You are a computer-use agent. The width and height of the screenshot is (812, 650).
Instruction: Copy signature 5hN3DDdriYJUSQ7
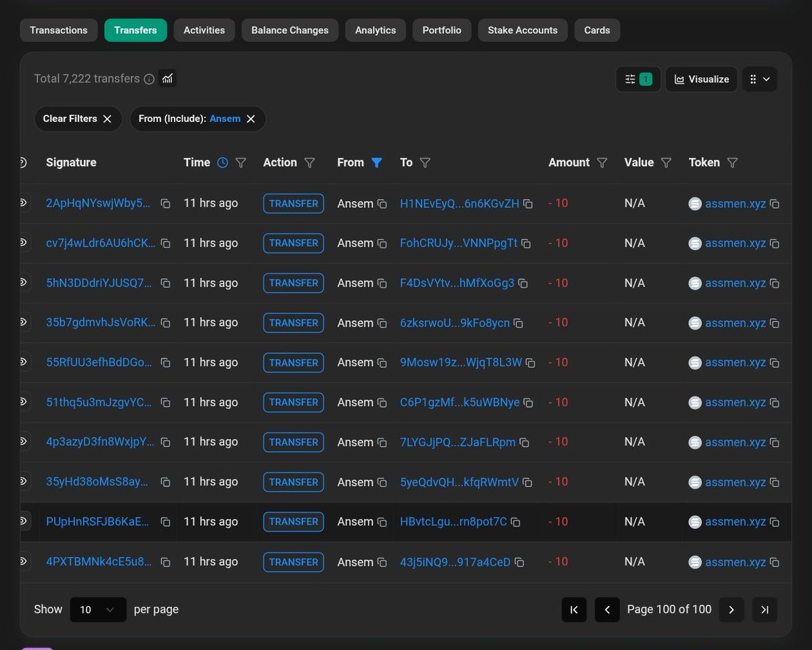(x=165, y=284)
